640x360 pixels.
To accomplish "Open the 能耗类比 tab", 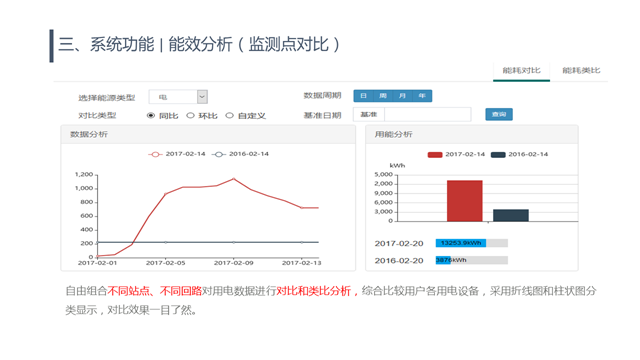I will (x=581, y=71).
